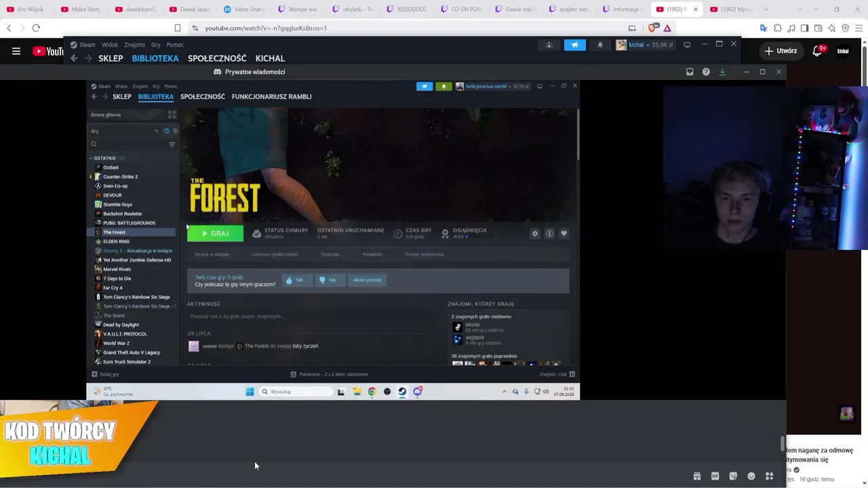Open Znajomi i czat at the bottom right
Image resolution: width=868 pixels, height=488 pixels.
click(557, 374)
